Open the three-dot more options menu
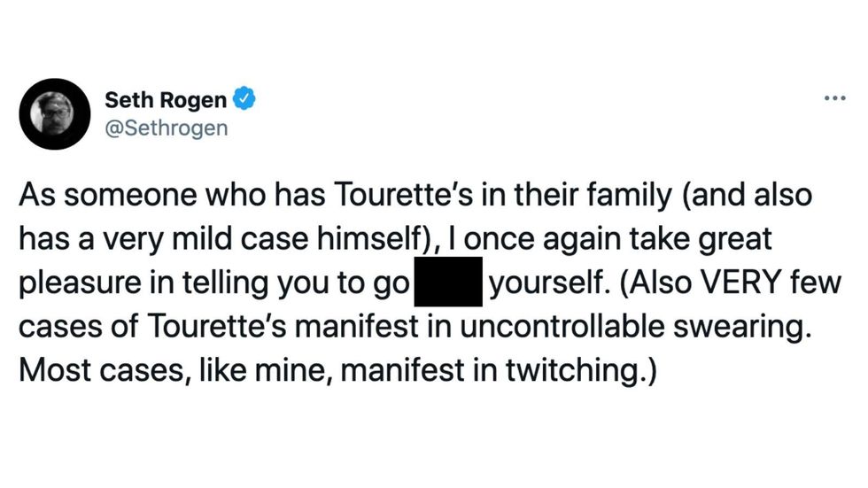 pos(834,98)
